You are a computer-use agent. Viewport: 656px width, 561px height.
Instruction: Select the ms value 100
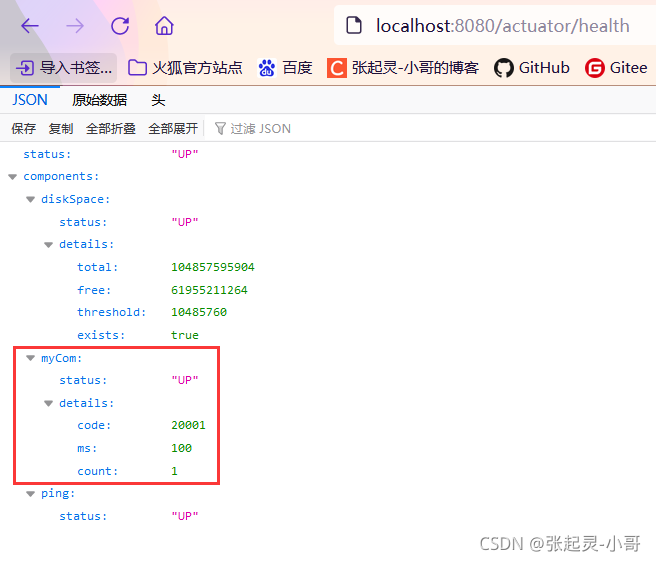pos(182,448)
